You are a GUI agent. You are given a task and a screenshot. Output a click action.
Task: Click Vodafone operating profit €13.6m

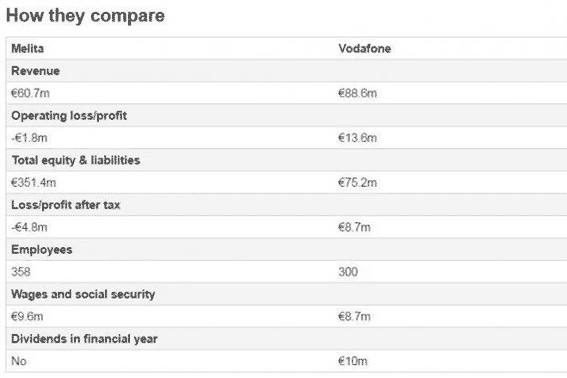click(358, 138)
